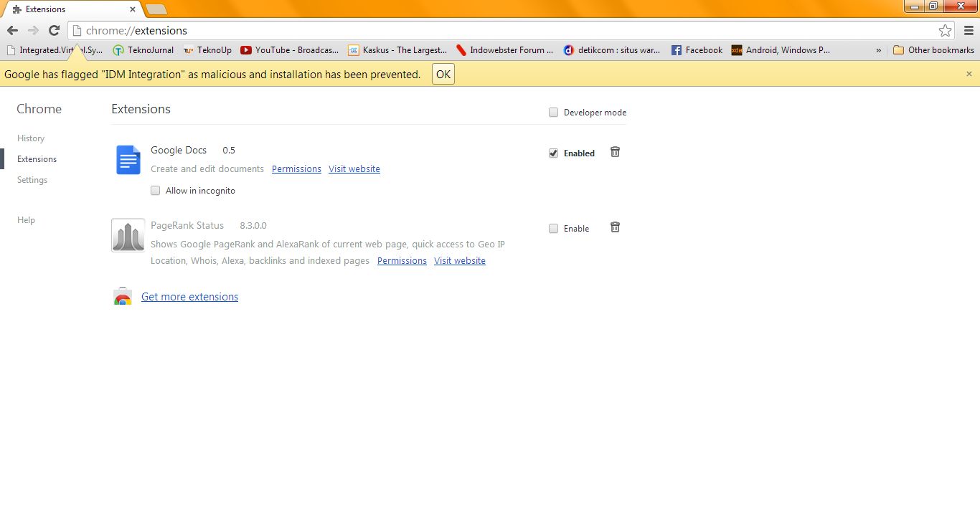The image size is (980, 522).
Task: Open the Chrome menu hamburger icon
Action: (x=969, y=31)
